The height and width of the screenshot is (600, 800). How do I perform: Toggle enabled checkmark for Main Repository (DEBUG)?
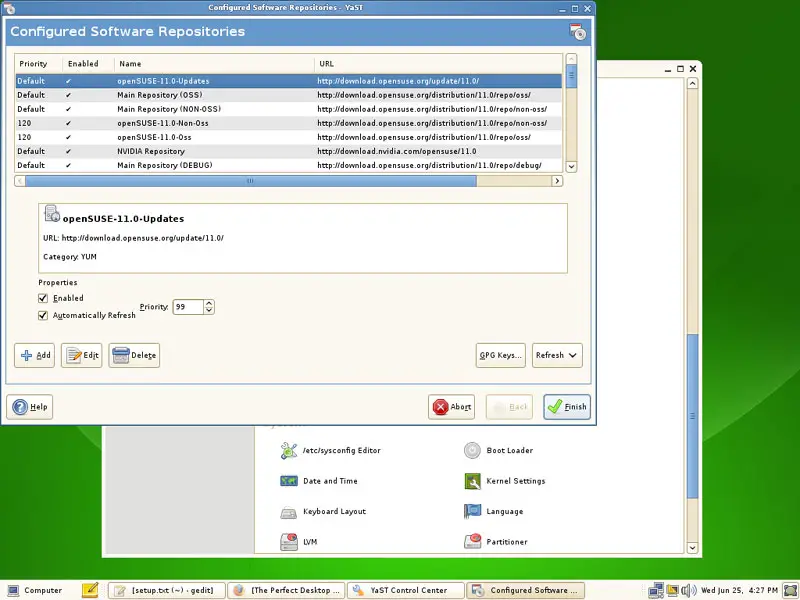pyautogui.click(x=68, y=165)
